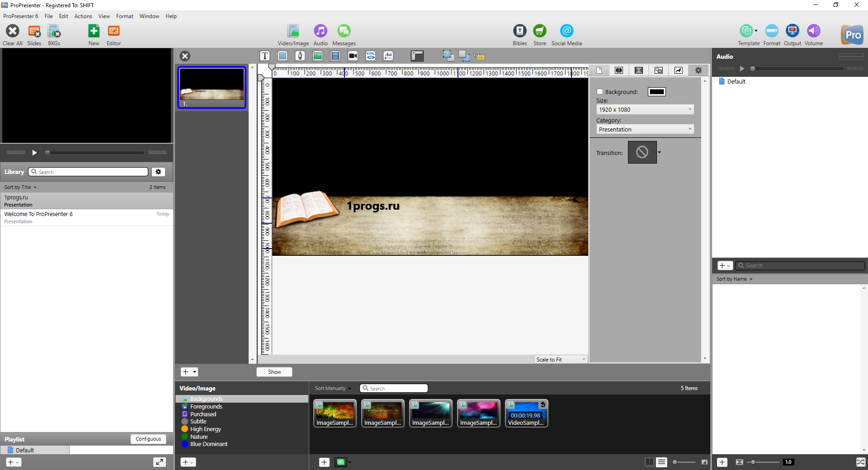Open the inspector gear settings tab

tap(698, 70)
